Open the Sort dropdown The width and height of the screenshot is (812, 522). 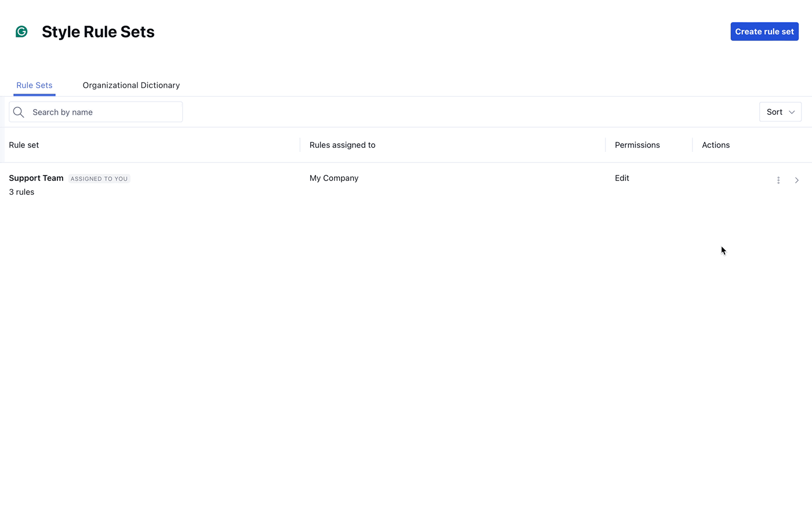point(780,112)
